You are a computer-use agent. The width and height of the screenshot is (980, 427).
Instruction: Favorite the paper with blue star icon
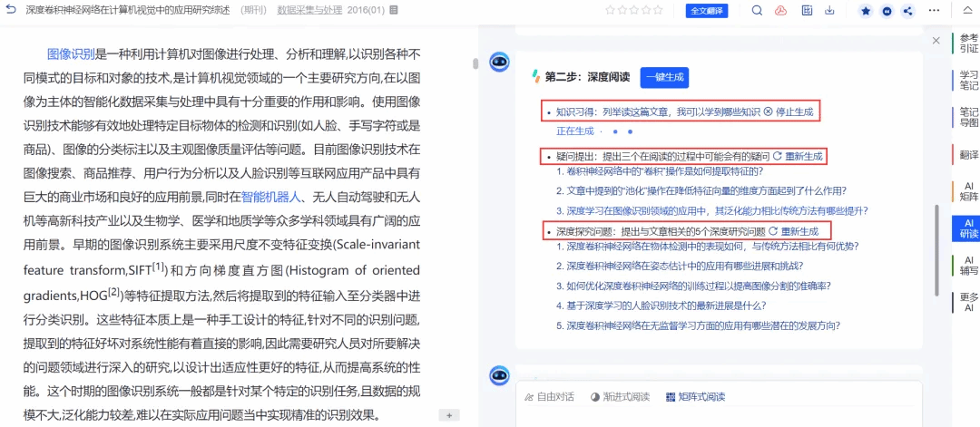pyautogui.click(x=865, y=11)
